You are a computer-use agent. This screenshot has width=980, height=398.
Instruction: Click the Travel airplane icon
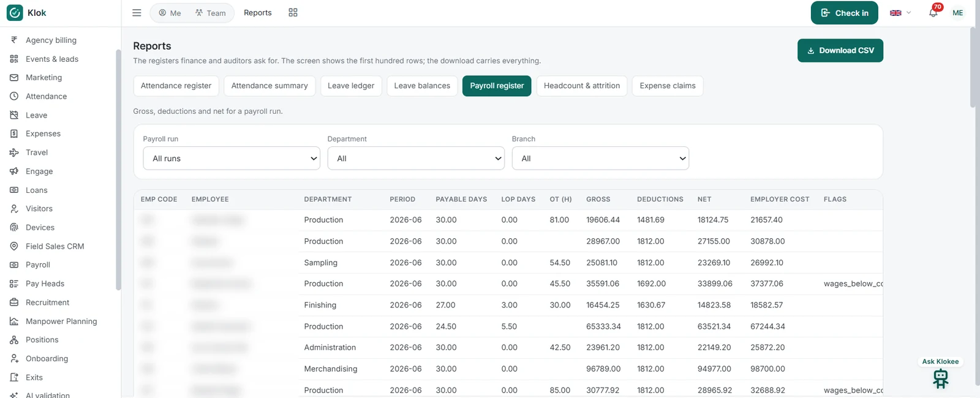tap(14, 152)
